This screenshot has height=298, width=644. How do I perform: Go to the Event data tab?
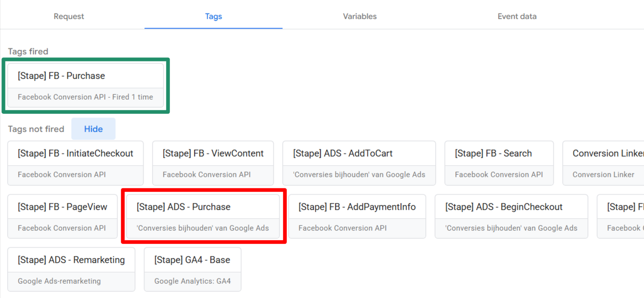pos(517,16)
